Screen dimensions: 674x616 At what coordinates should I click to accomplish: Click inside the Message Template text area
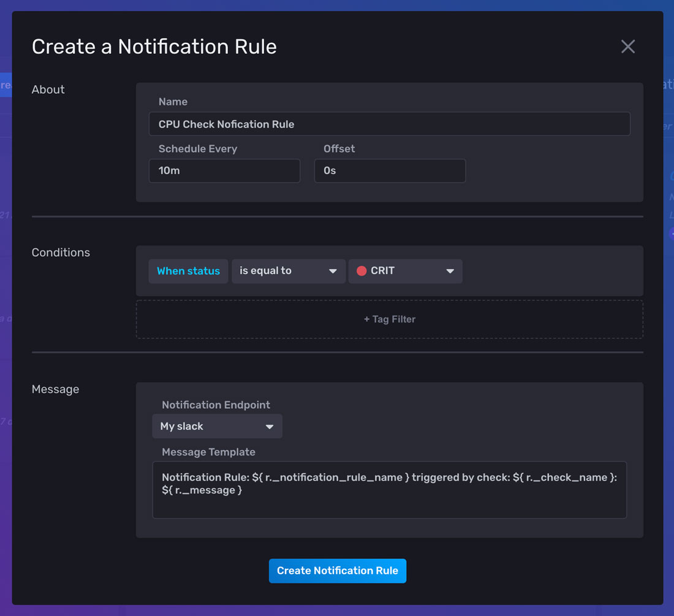pos(390,490)
